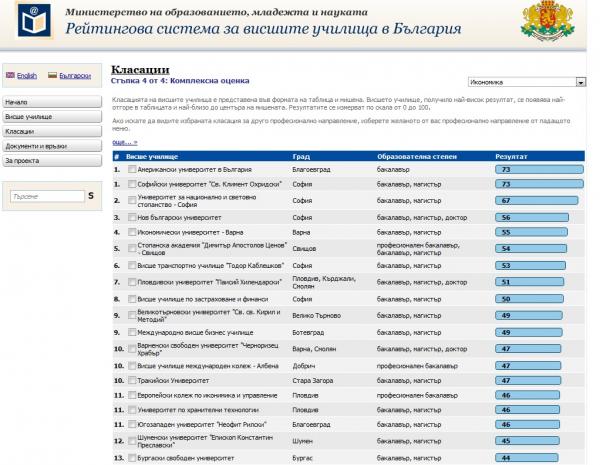Open Документи и връзки menu item
The image size is (600, 465).
click(52, 146)
